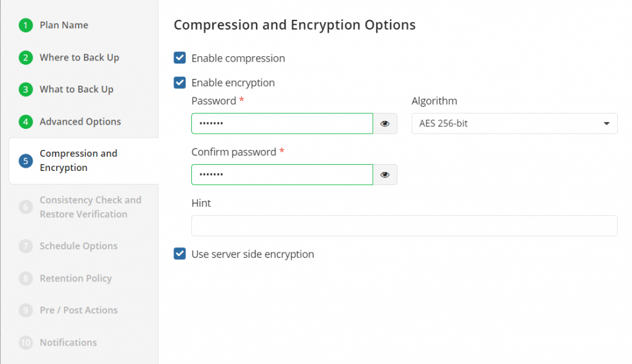Screen dimensions: 632x364
Task: Select the step 7 Schedule Options badge
Action: coord(25,246)
